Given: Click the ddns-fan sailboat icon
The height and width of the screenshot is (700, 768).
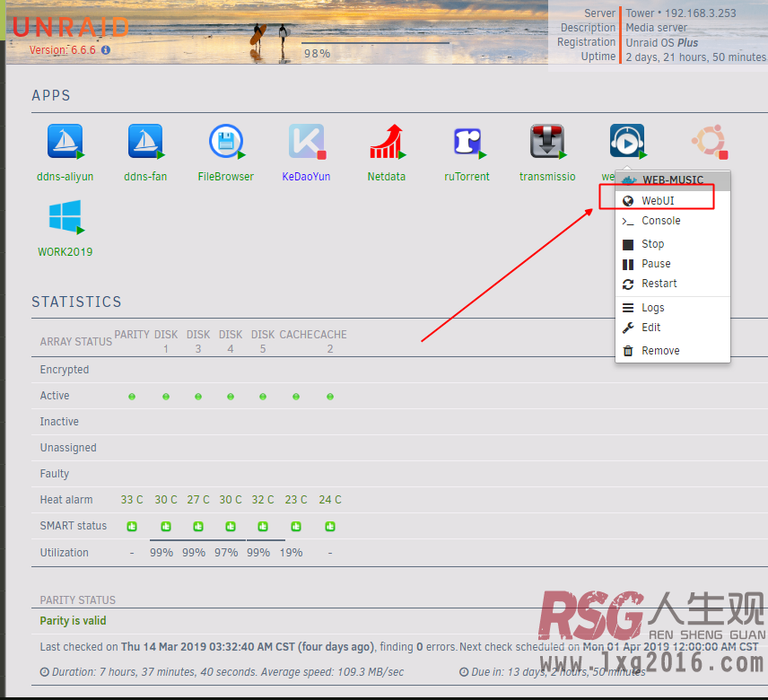Looking at the screenshot, I should tap(145, 141).
